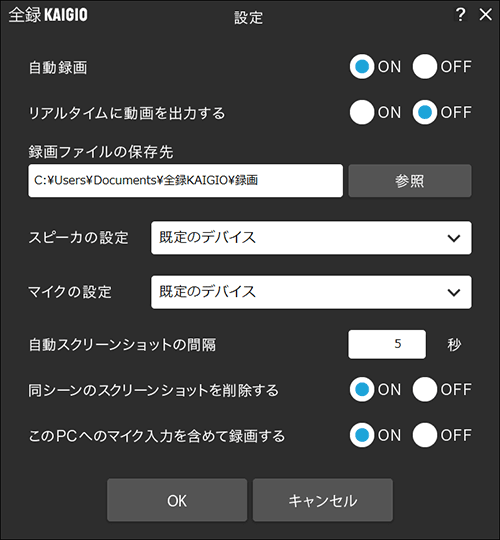Enable リアルタイムに動画を出力する with ON

[x=362, y=112]
